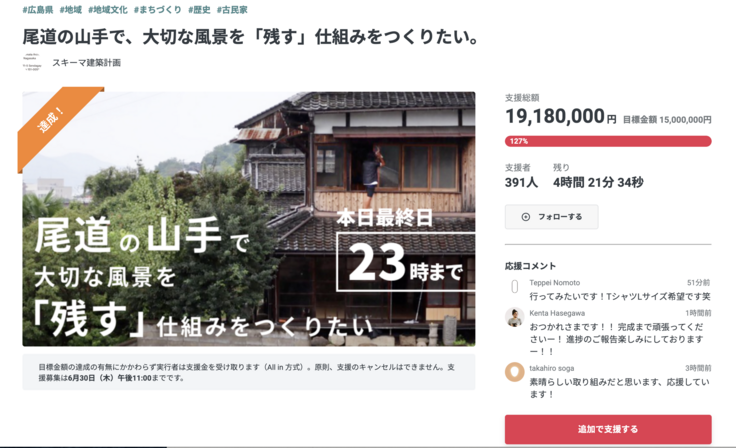Open Kenta Hasegawa's profile photo

514,317
